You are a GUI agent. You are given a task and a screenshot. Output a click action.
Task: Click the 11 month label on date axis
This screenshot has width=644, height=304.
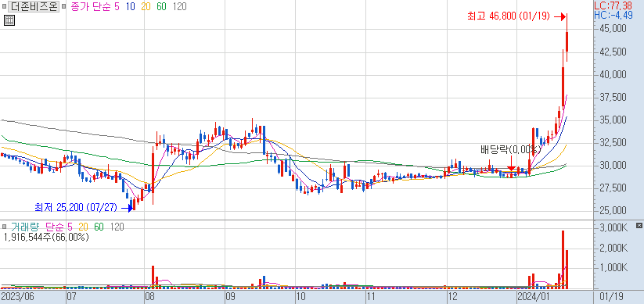tap(370, 297)
